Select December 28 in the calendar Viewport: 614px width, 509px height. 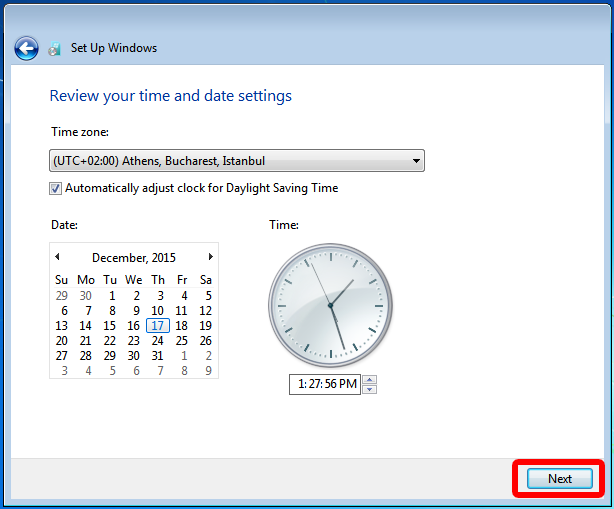click(x=85, y=356)
